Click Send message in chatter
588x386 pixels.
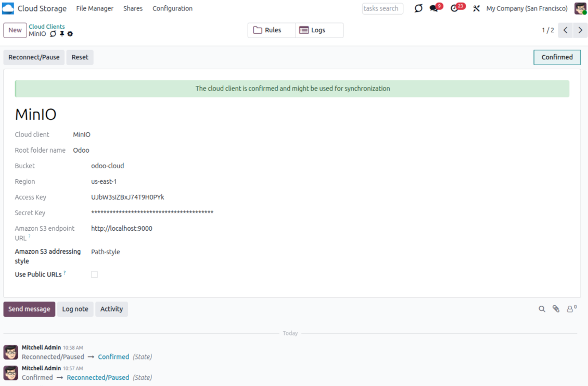click(29, 309)
